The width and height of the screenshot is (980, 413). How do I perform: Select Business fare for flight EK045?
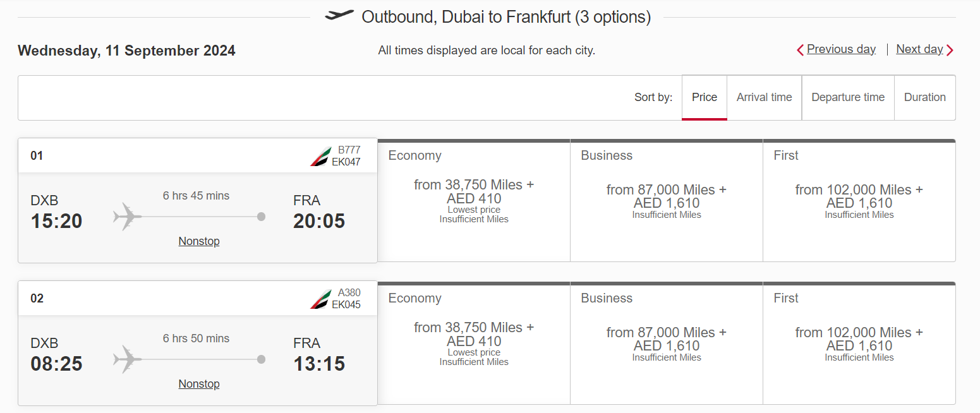667,343
